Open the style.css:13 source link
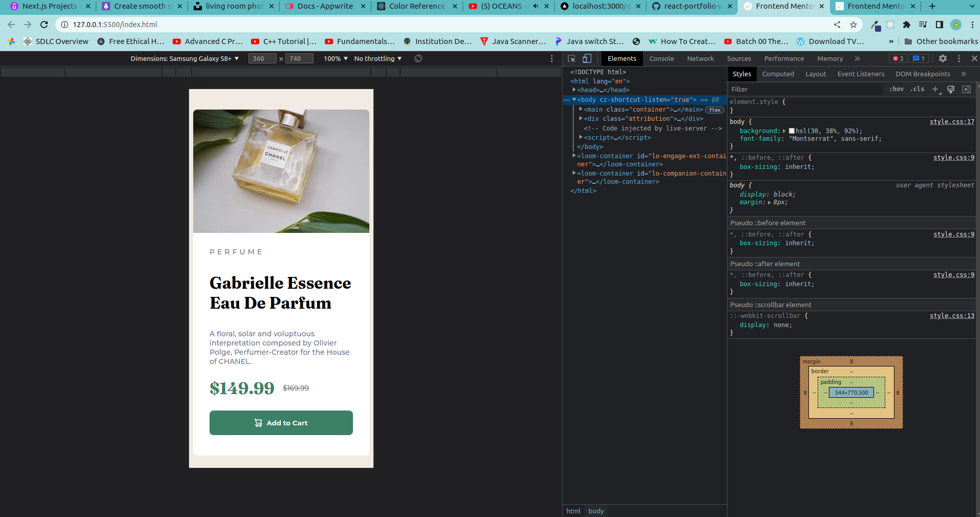This screenshot has height=517, width=980. 952,316
